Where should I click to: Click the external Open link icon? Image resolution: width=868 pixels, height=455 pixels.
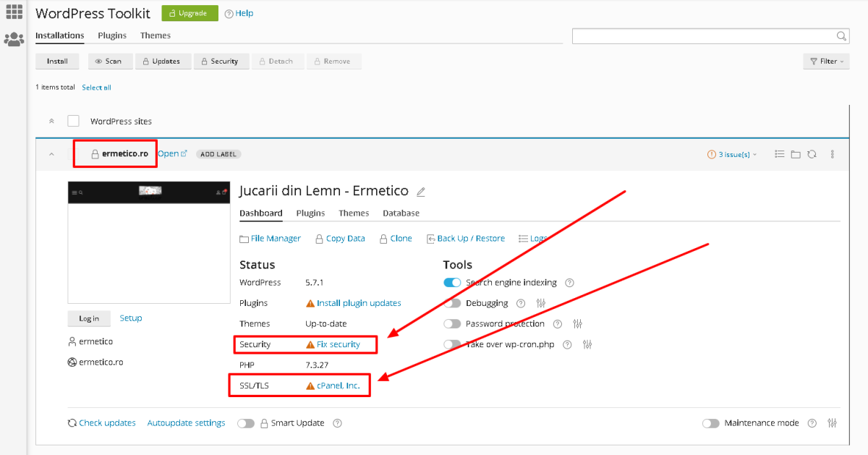pyautogui.click(x=184, y=153)
